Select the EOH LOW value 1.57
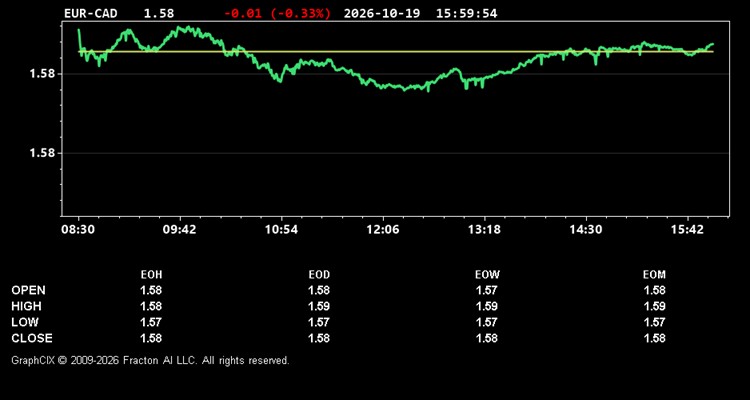The height and width of the screenshot is (400, 750). [x=151, y=322]
